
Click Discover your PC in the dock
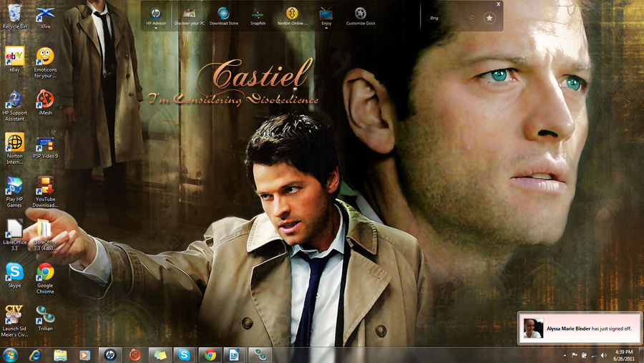[190, 16]
